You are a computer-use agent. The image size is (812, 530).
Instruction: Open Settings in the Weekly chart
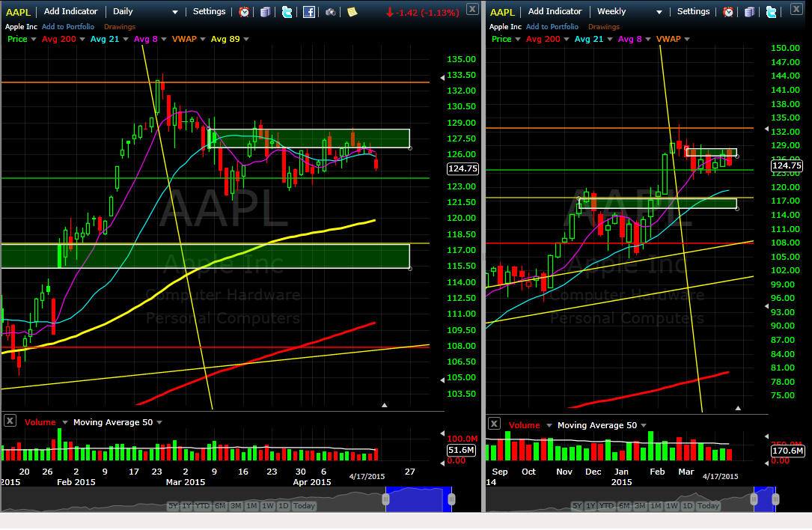tap(694, 11)
